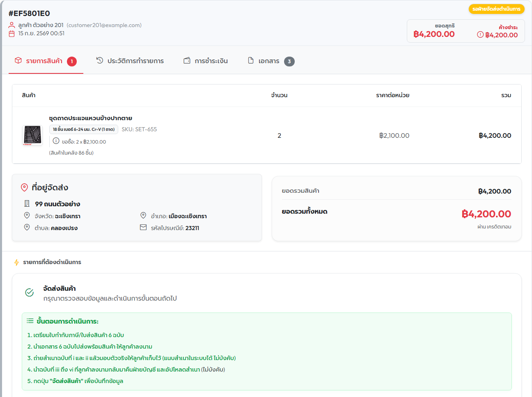The width and height of the screenshot is (532, 397).
Task: Click the ยอดรวมทั้งหมด total ฿4,200.00
Action: [x=486, y=214]
